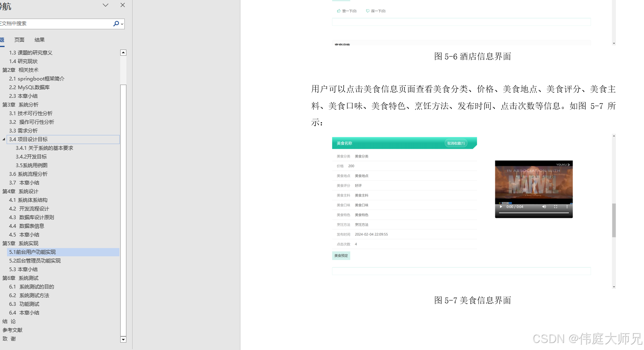Switch to the 页面 tab
644x350 pixels.
pyautogui.click(x=19, y=40)
